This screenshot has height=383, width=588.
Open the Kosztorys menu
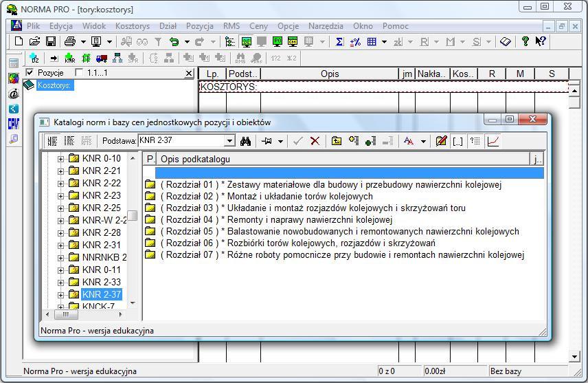point(133,26)
